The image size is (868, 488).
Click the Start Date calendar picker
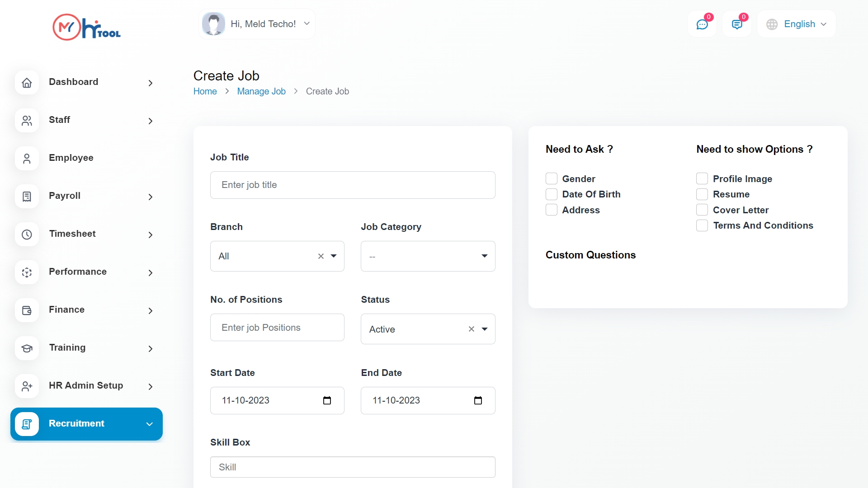(x=327, y=400)
